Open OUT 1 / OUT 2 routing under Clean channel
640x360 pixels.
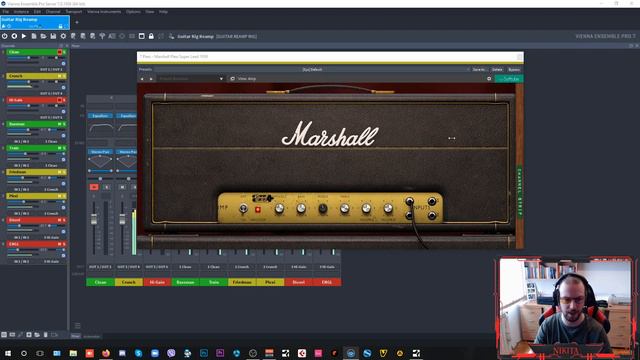pos(51,69)
